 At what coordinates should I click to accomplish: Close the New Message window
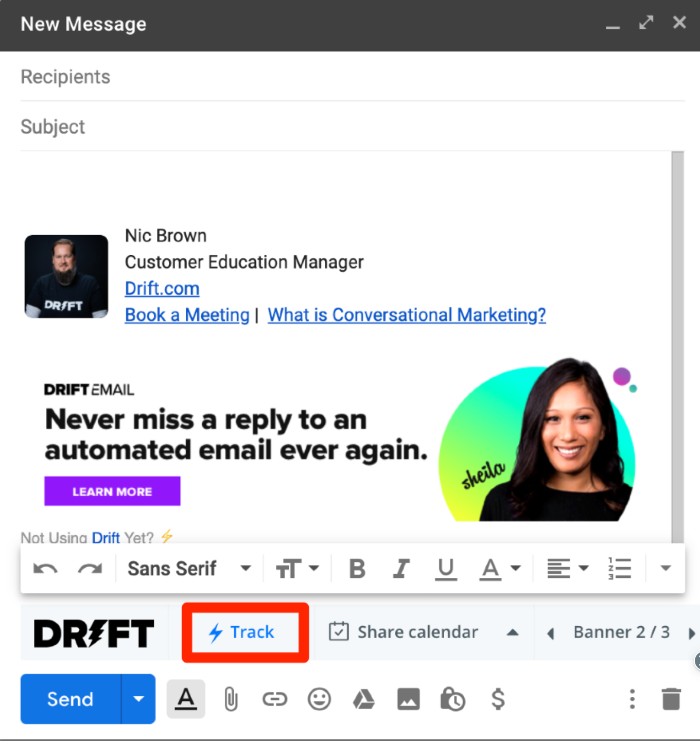click(x=679, y=23)
